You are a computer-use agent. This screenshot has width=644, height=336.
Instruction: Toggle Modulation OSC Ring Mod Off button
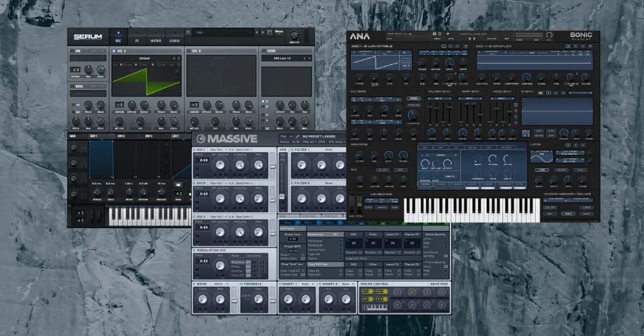[x=248, y=262]
